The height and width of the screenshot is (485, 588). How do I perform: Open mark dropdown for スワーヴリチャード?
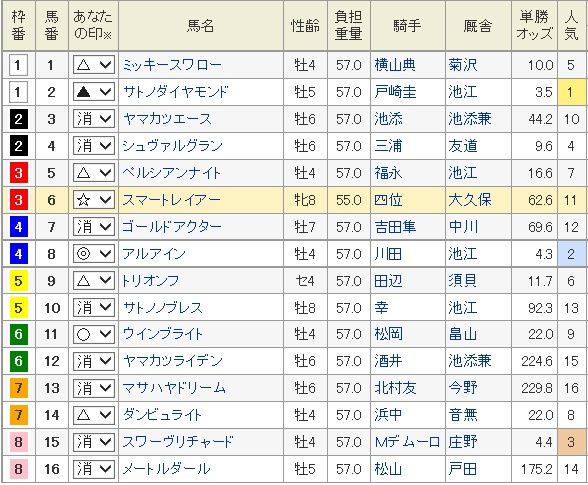coord(93,442)
